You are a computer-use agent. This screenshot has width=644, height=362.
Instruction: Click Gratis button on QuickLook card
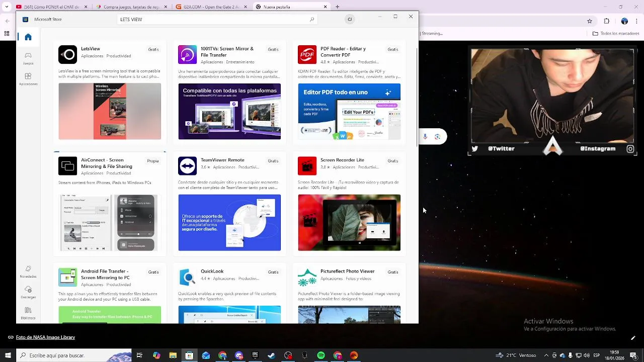pyautogui.click(x=273, y=272)
